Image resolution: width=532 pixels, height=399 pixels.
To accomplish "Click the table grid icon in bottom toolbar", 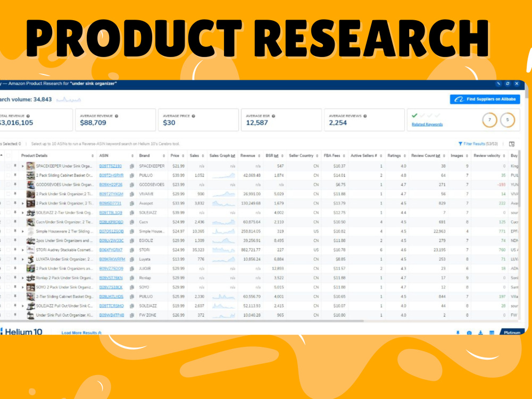I will coord(492,333).
